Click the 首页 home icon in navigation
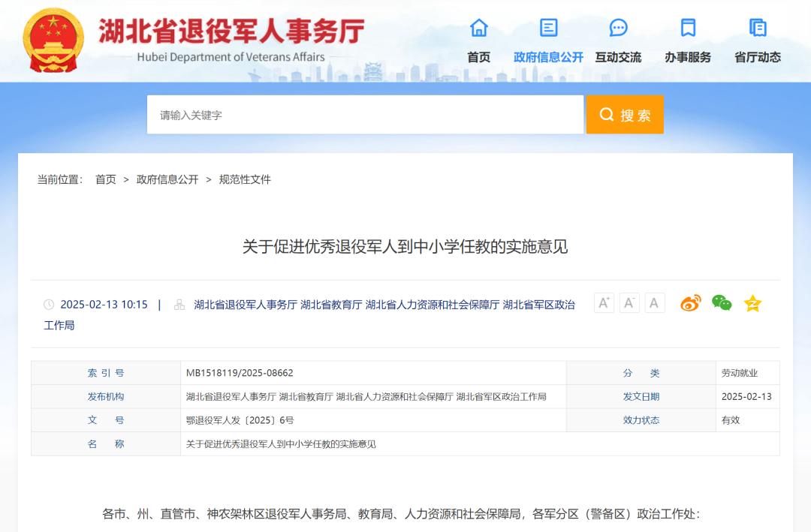 (478, 29)
